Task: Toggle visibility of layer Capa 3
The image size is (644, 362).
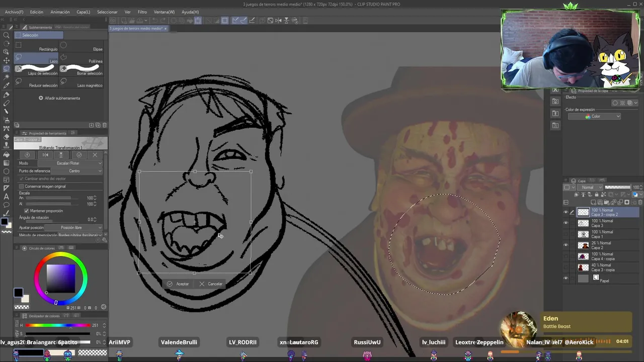Action: 566,223
